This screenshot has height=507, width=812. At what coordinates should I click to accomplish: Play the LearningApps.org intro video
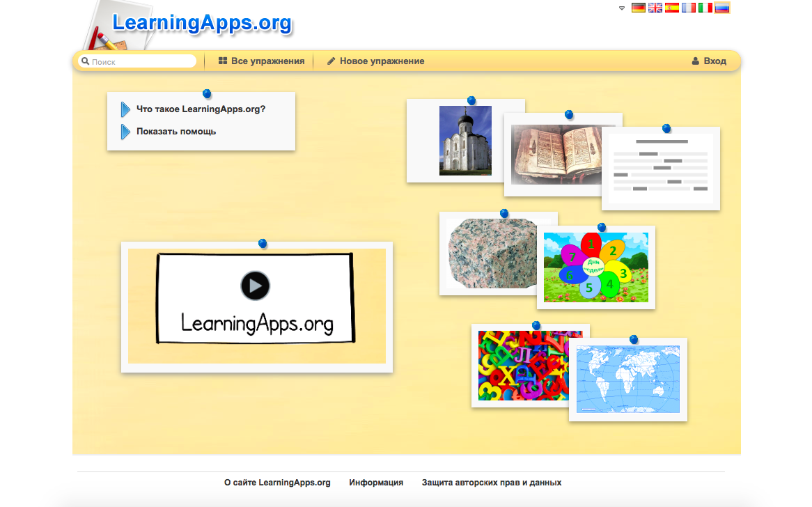(256, 286)
